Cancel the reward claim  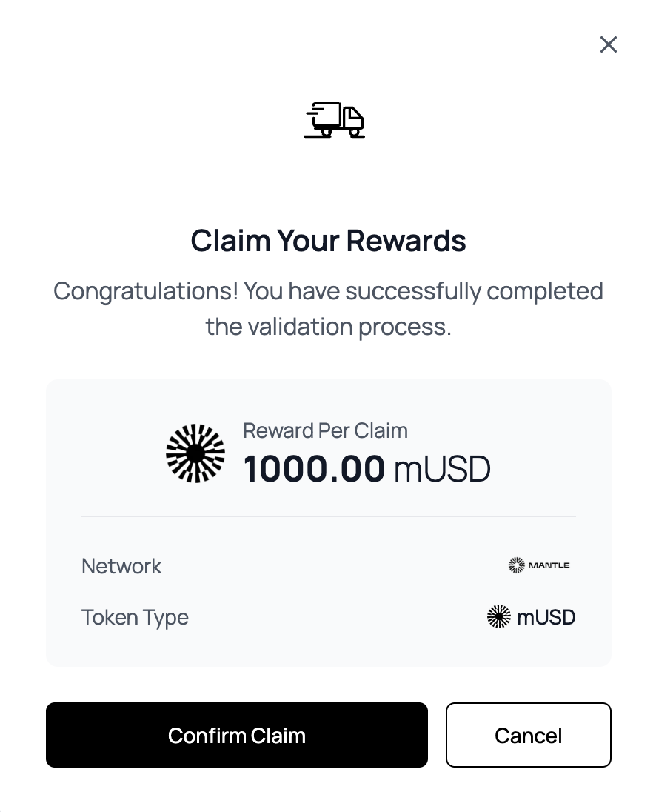[x=528, y=735]
